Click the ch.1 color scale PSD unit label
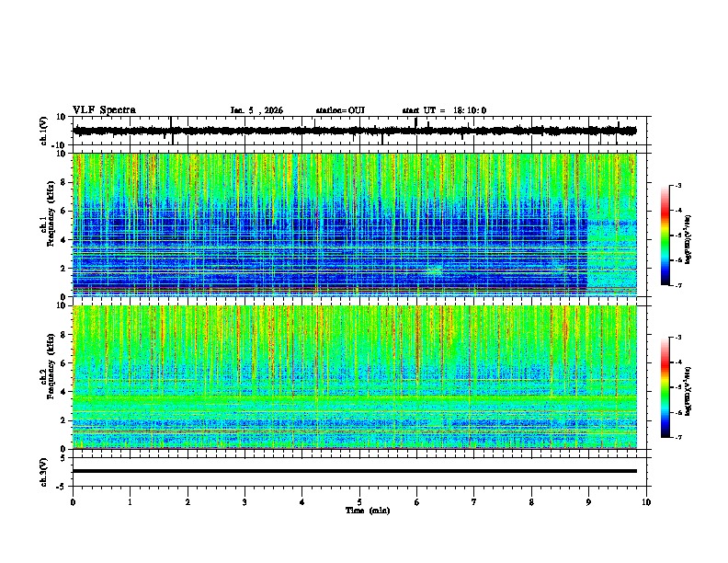Screen dimensions: 728x563 (x=688, y=239)
